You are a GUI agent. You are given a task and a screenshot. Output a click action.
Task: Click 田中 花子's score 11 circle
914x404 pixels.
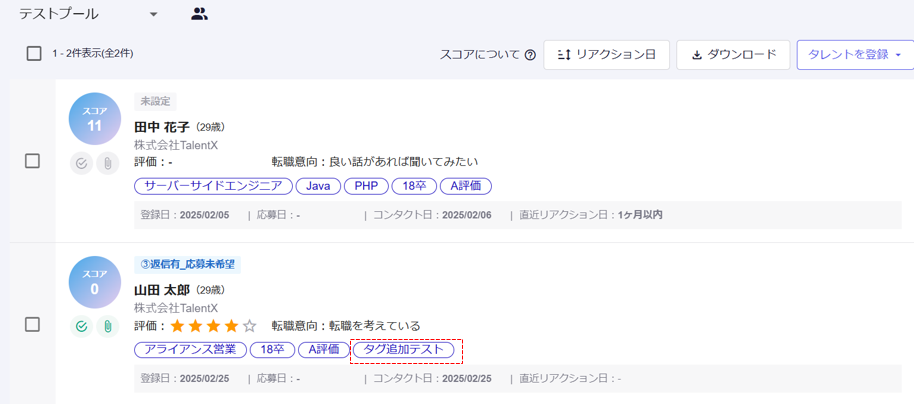click(x=95, y=119)
